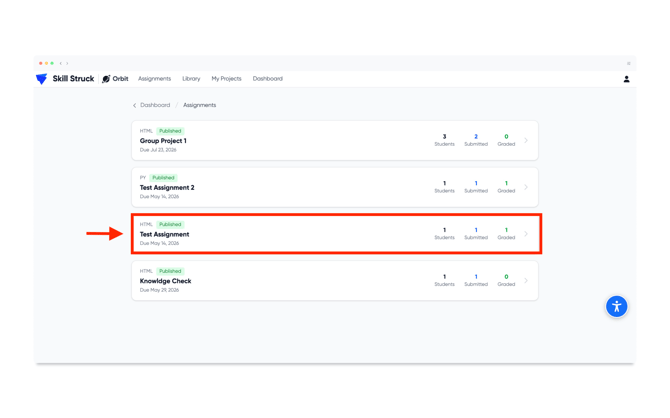
Task: Click Published badge on Group Project 1
Action: click(x=170, y=131)
